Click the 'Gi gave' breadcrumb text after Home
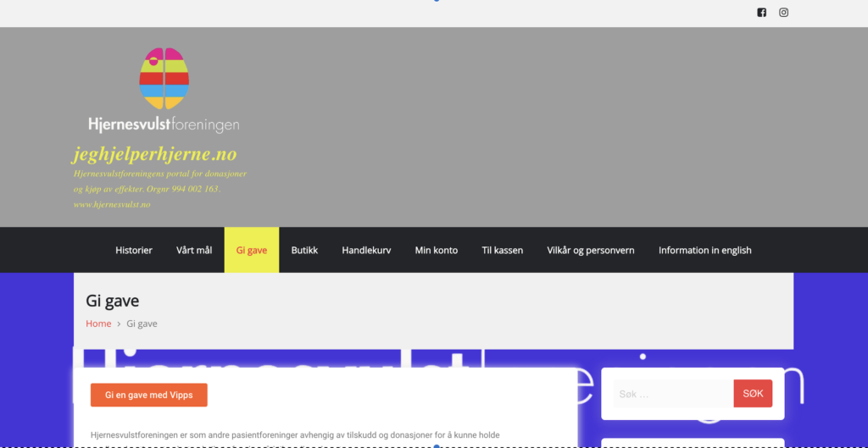The height and width of the screenshot is (448, 868). [x=142, y=324]
